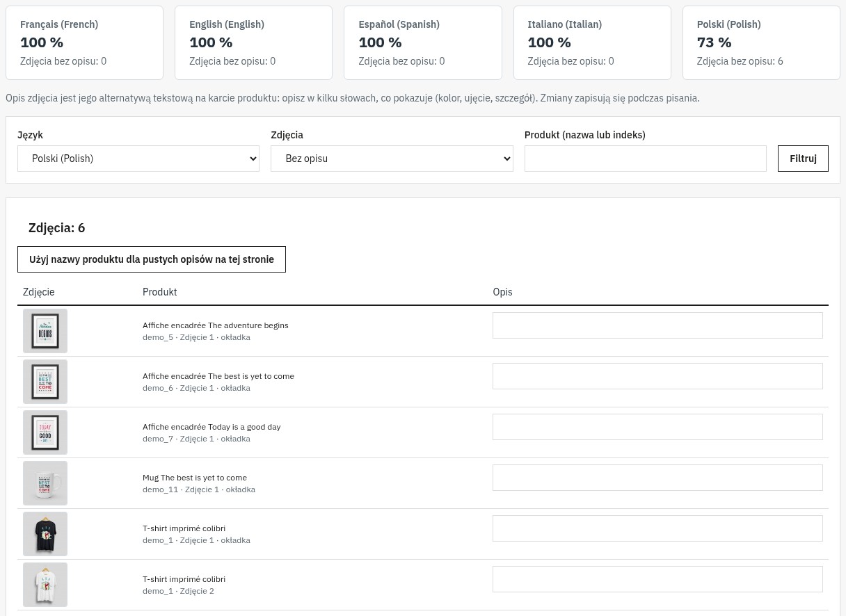Screen dimensions: 846x616
Task: Open the thumbnail for Affiche encadrée The best is yet to come
Action: tap(45, 382)
